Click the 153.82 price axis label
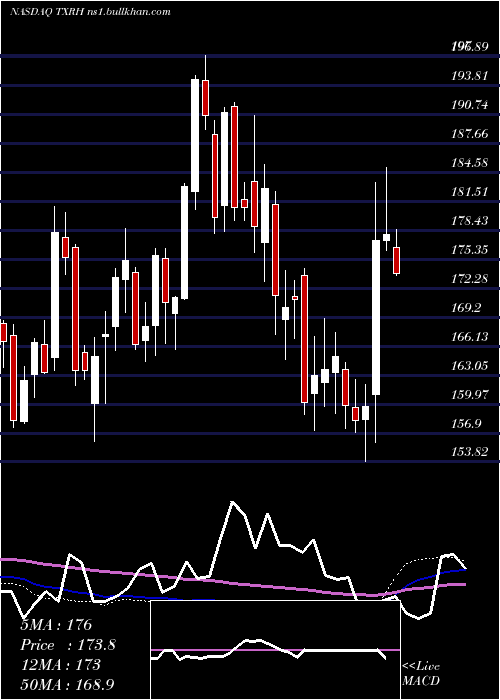The width and height of the screenshot is (500, 700). coord(469,452)
